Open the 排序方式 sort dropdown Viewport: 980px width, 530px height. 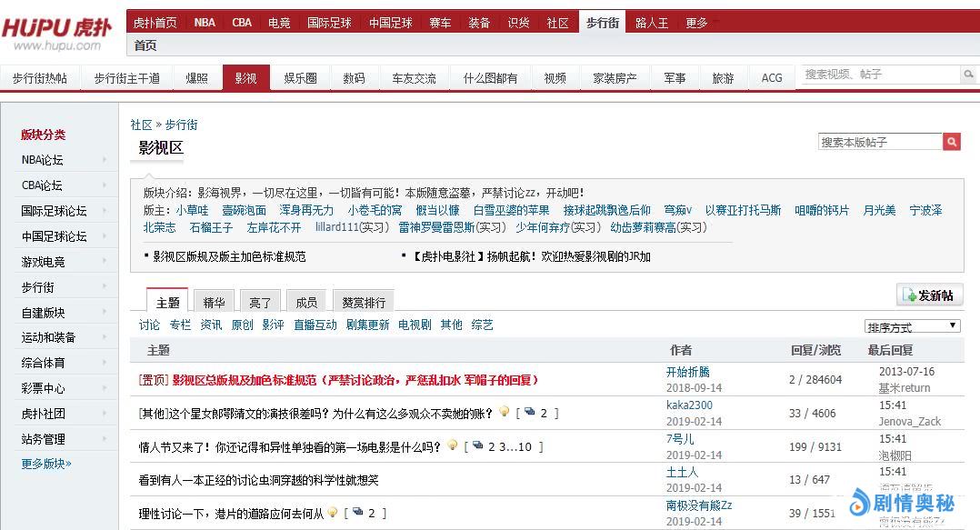click(912, 326)
